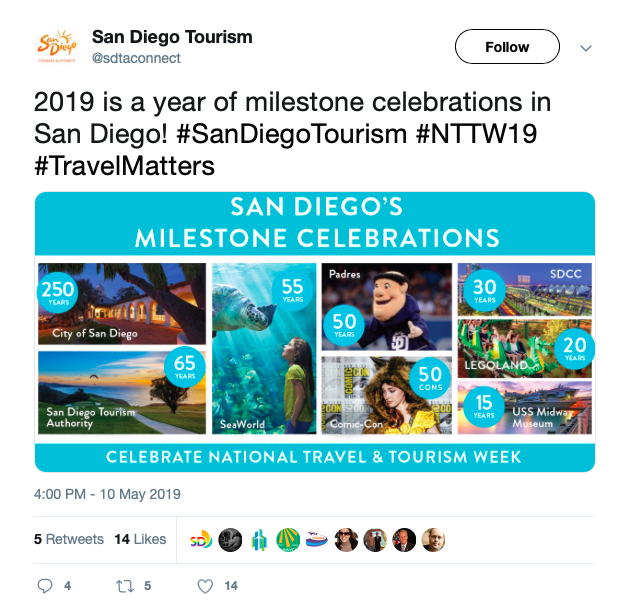Open San Diego Tourism profile logo

[x=57, y=47]
